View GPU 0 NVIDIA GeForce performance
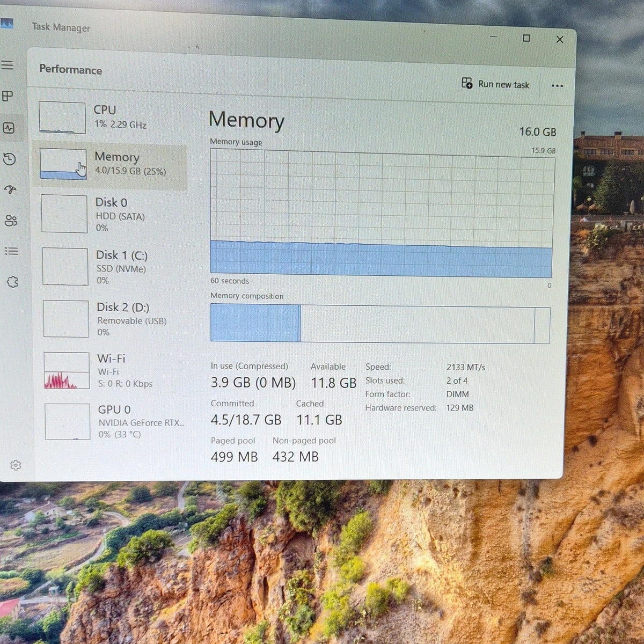This screenshot has width=644, height=644. pyautogui.click(x=115, y=421)
